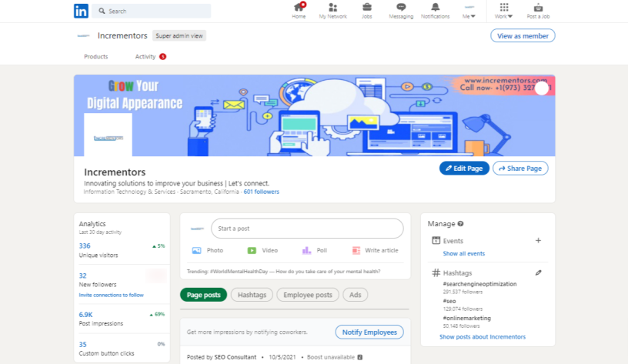Open the Jobs briefcase icon
The image size is (628, 364).
[367, 8]
